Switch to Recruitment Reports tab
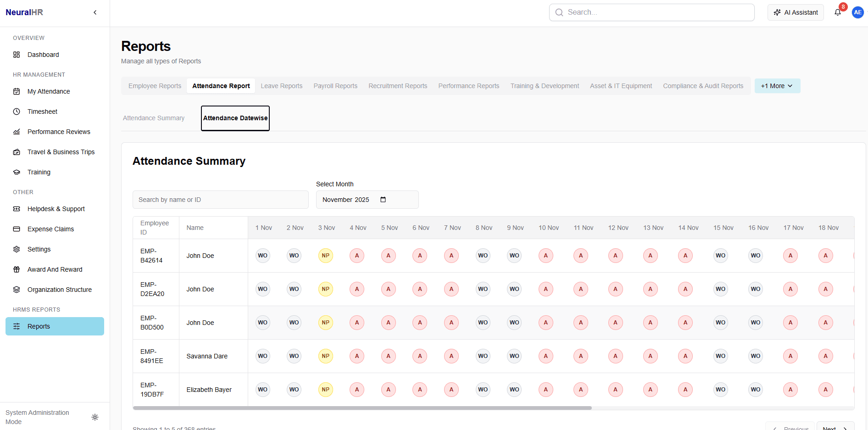This screenshot has height=430, width=868. [398, 86]
